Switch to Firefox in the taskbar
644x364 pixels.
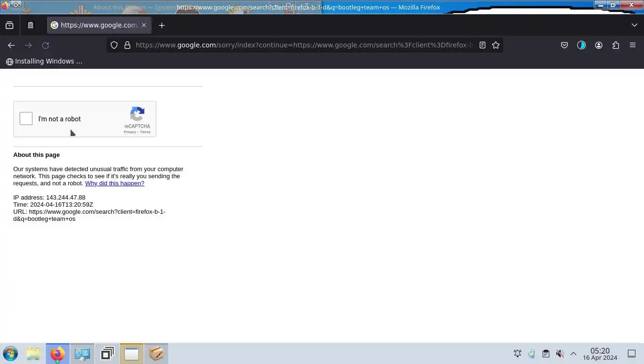58,354
